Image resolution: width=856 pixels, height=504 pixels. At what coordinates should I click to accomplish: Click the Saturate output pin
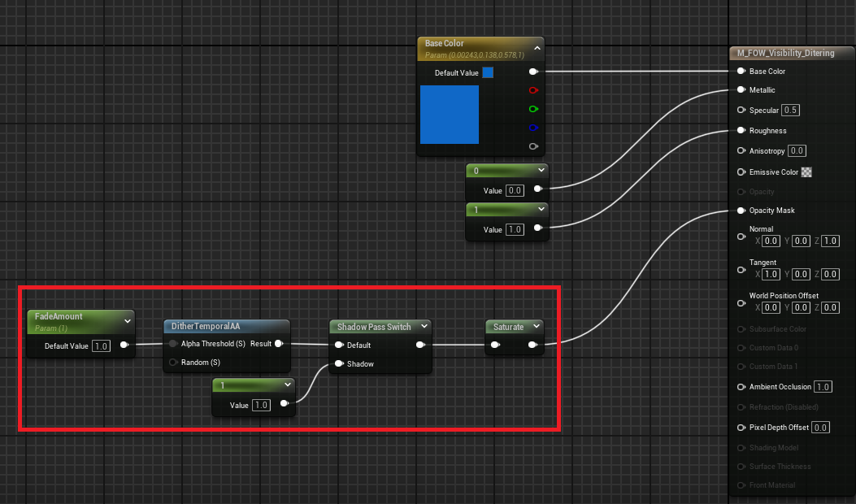pyautogui.click(x=532, y=345)
